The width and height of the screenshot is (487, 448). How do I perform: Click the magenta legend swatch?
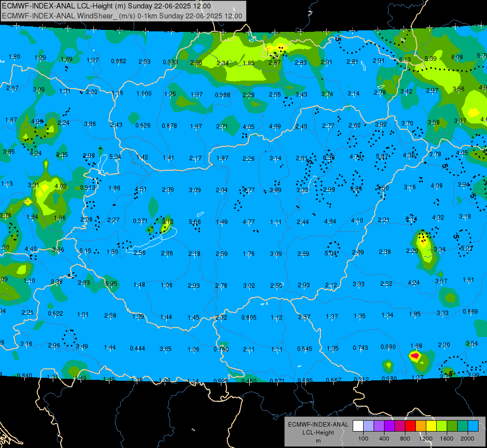[x=400, y=426]
